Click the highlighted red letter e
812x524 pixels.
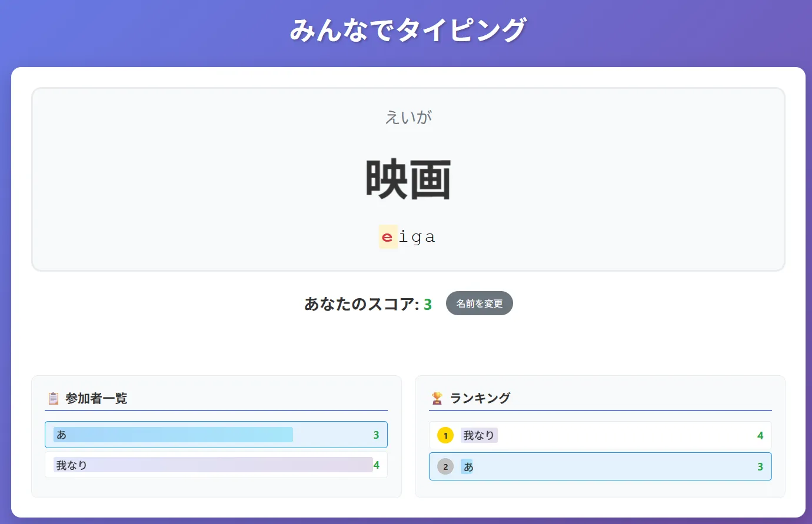pyautogui.click(x=387, y=237)
